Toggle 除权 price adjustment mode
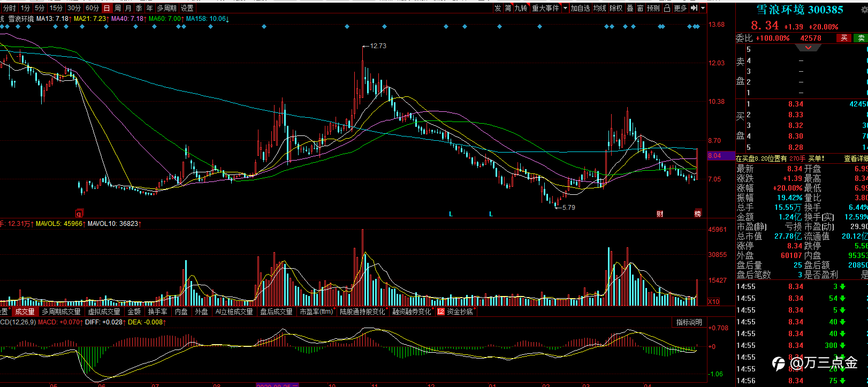This screenshot has height=387, width=868. pos(616,8)
